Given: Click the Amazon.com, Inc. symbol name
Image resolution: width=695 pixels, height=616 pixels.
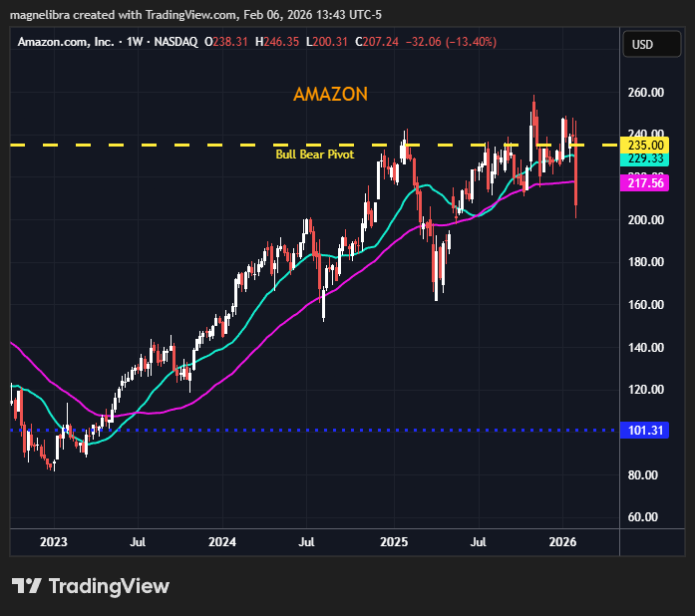Looking at the screenshot, I should coord(66,42).
